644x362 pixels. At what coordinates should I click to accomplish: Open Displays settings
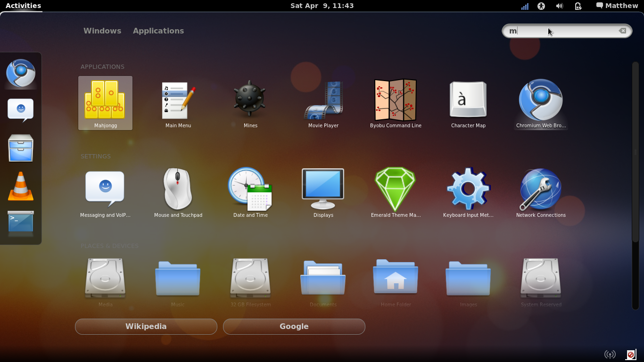323,192
